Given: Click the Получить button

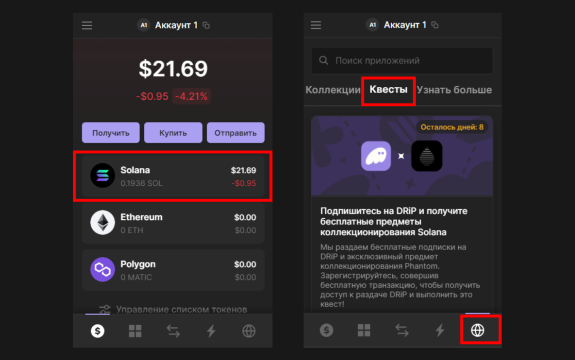Looking at the screenshot, I should (x=111, y=133).
